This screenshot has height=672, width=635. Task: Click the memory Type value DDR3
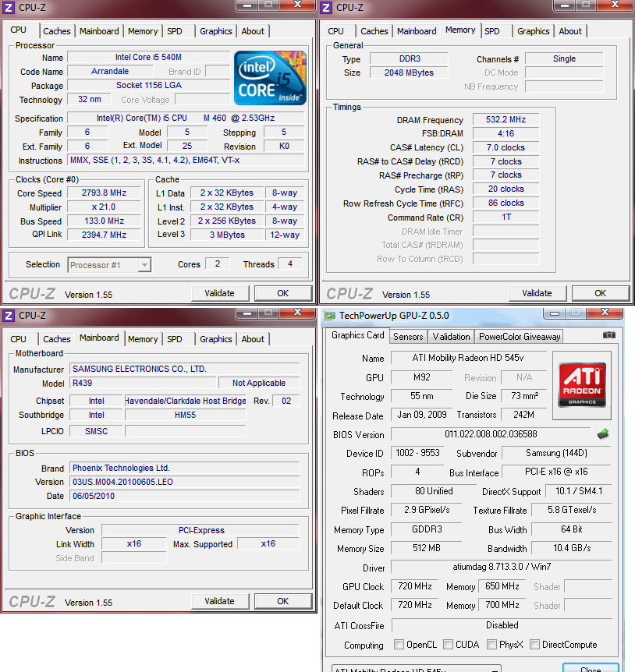click(x=410, y=58)
